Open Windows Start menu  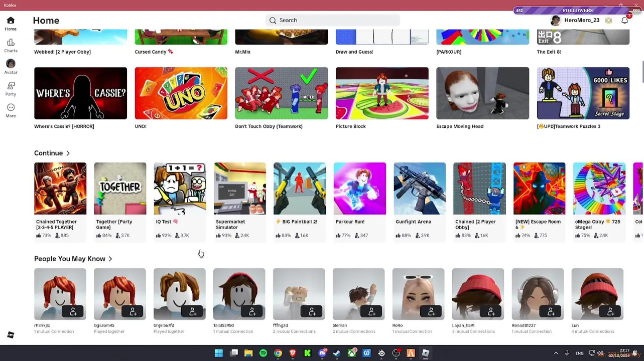(x=219, y=353)
